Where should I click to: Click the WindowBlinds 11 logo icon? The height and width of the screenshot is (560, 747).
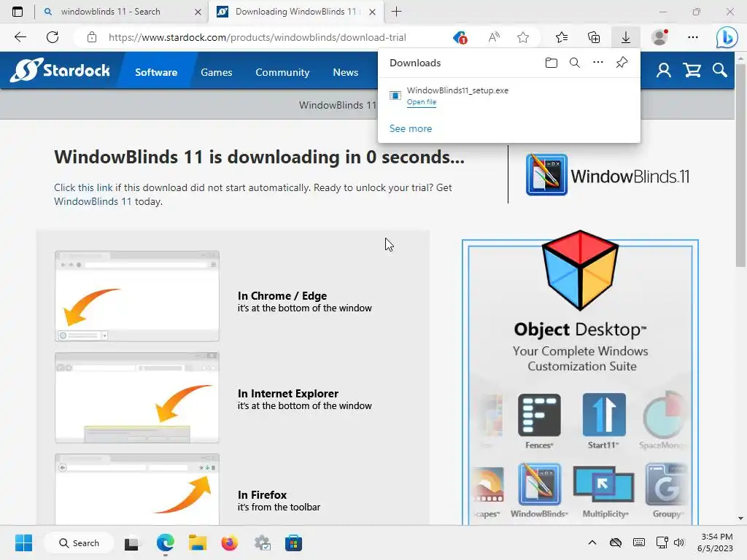pos(546,174)
